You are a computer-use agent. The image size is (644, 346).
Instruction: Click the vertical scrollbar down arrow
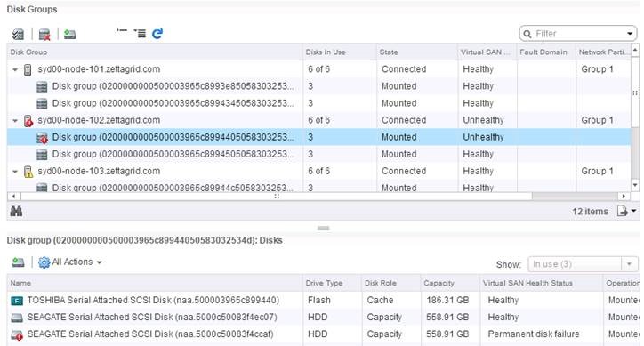pyautogui.click(x=635, y=186)
